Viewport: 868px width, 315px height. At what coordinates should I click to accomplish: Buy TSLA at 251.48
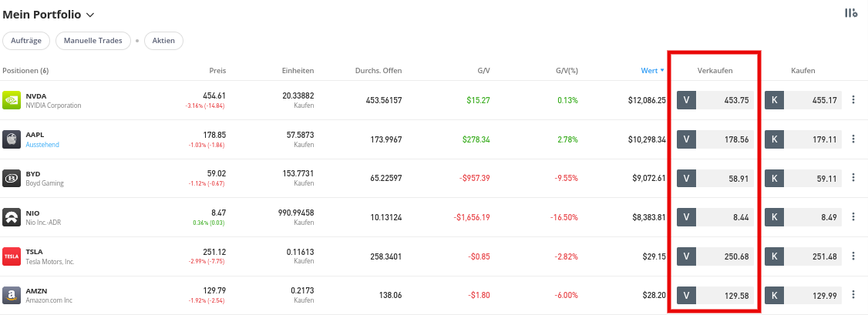[x=803, y=256]
